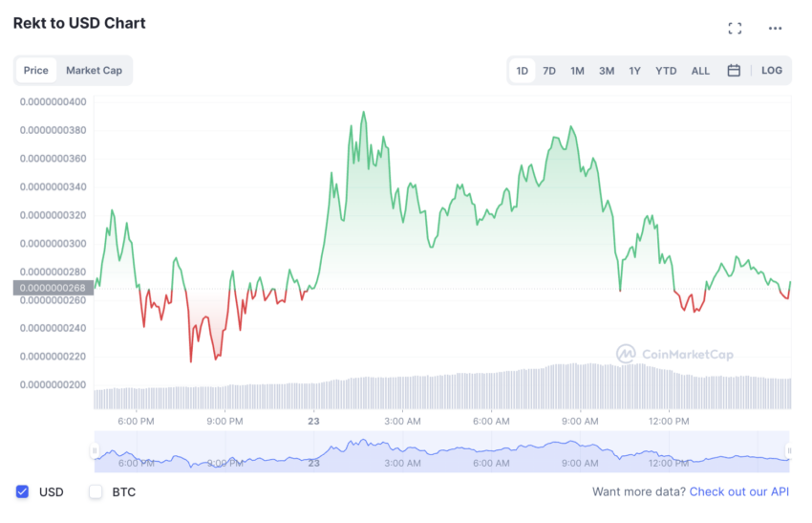Select the 1M time range

(x=577, y=71)
